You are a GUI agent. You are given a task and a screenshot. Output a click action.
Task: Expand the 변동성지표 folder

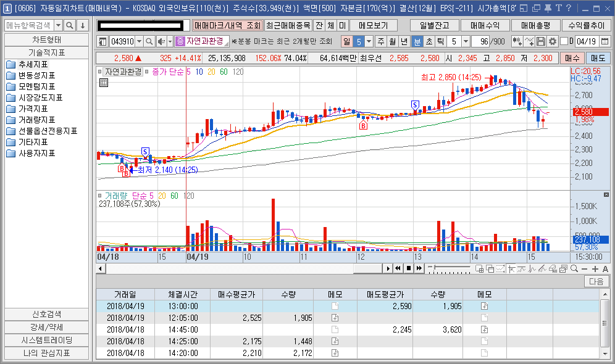click(x=31, y=75)
